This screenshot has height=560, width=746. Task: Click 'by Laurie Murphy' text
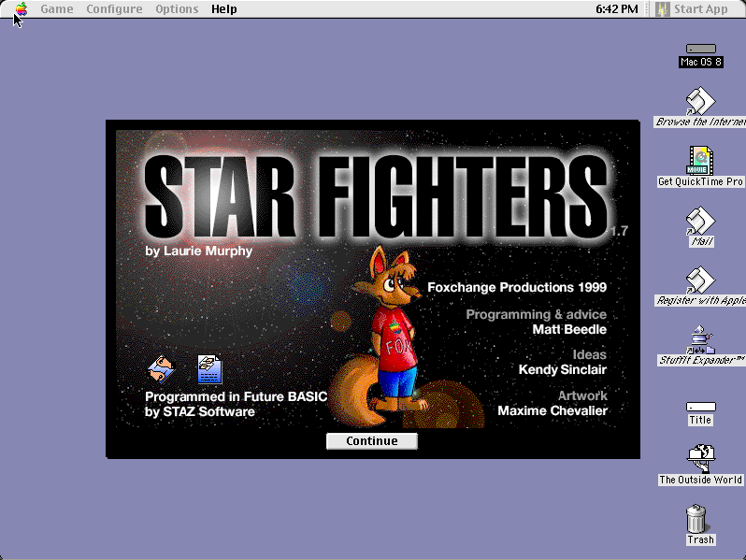click(x=199, y=251)
